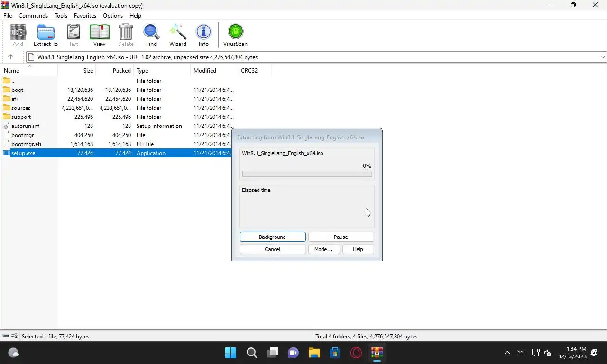Open the Favorites menu
Screen dimensions: 607x364
tap(85, 16)
